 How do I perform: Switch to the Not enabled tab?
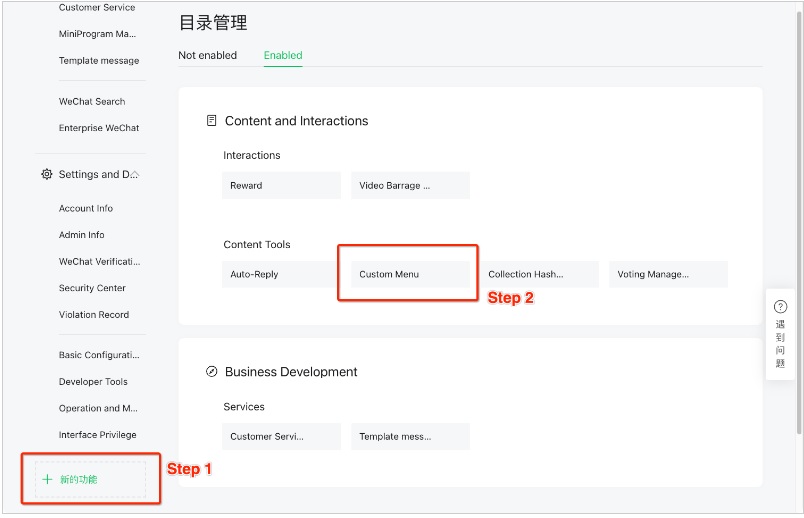[207, 56]
